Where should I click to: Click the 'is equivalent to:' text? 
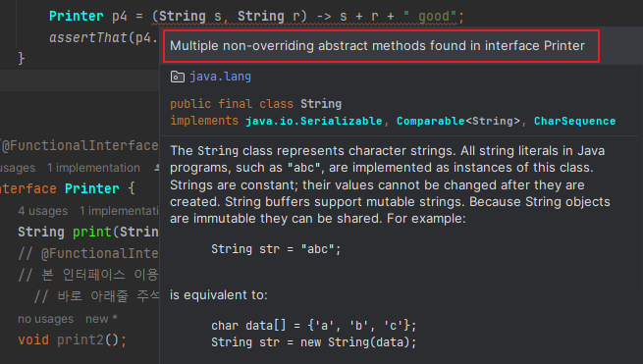[x=219, y=294]
